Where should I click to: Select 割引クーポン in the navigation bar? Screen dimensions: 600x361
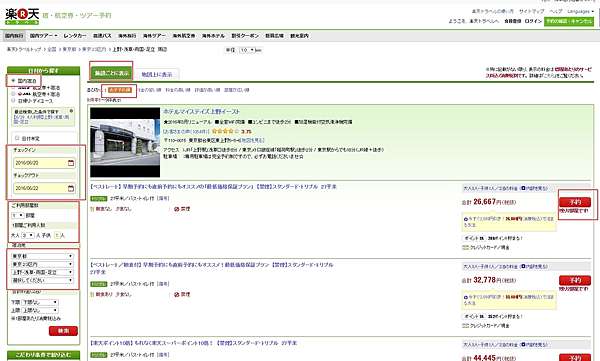click(x=245, y=36)
